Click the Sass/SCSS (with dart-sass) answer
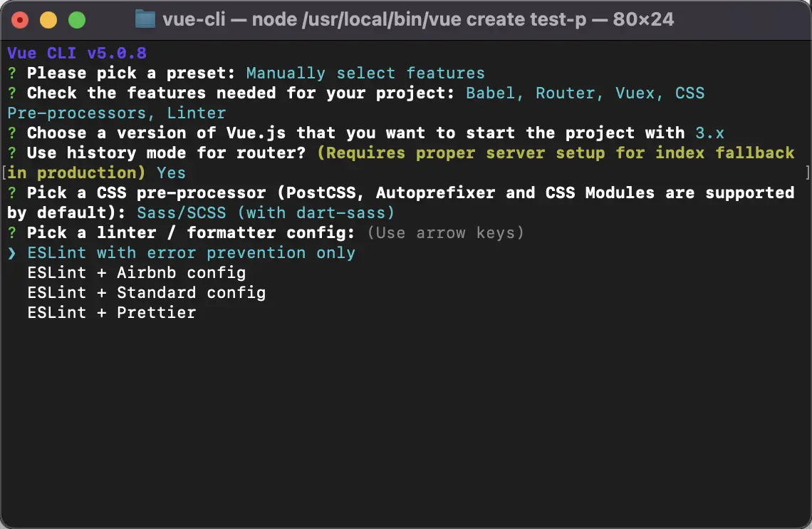The height and width of the screenshot is (529, 812). (x=266, y=213)
